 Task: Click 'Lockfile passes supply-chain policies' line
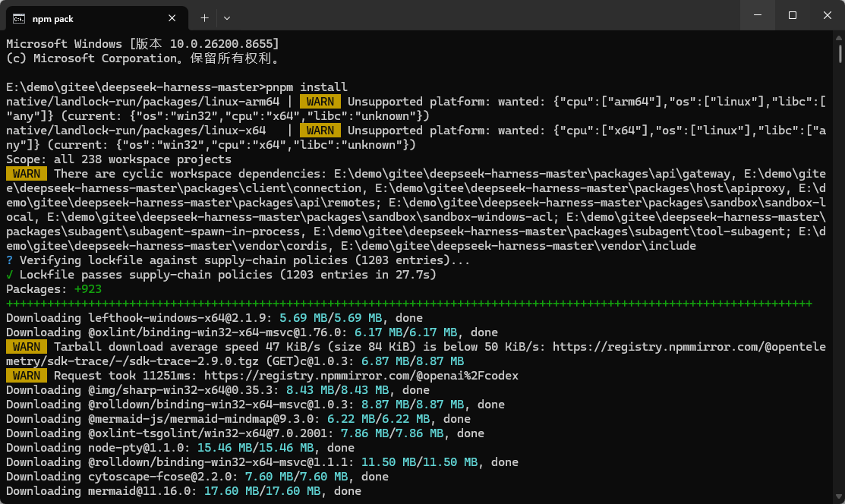(221, 275)
